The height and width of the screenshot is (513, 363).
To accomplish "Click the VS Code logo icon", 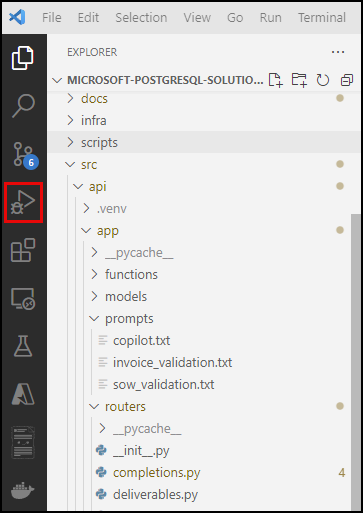I will pos(17,17).
